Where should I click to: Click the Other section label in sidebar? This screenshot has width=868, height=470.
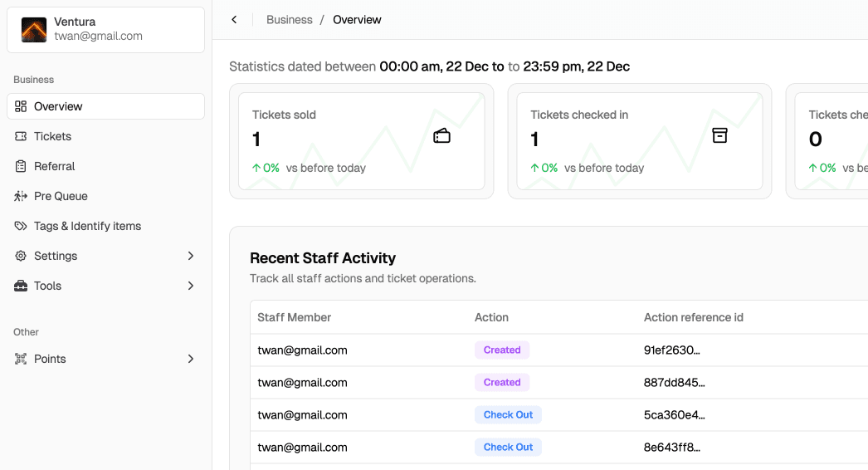click(26, 332)
